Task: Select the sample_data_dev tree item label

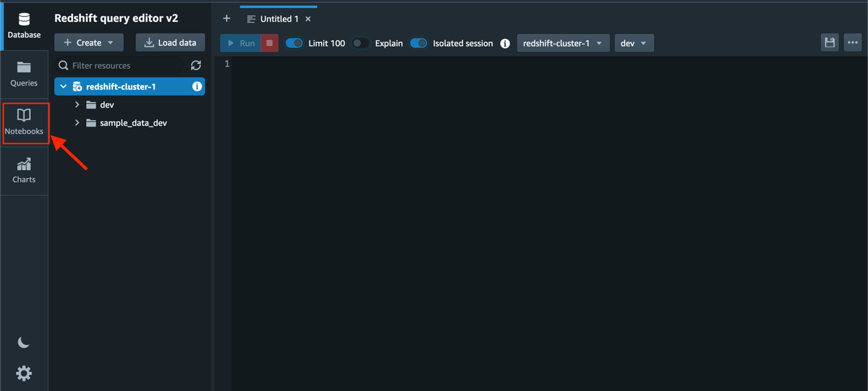Action: 133,123
